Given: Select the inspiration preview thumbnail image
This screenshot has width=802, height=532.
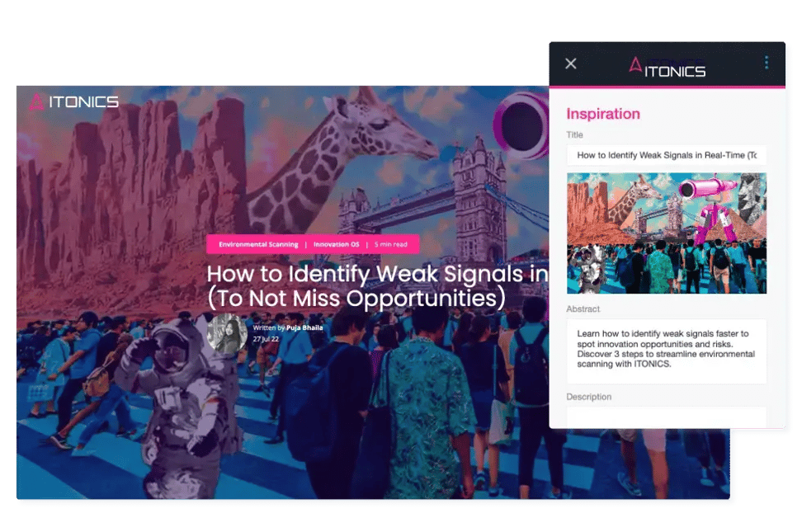Looking at the screenshot, I should (666, 233).
